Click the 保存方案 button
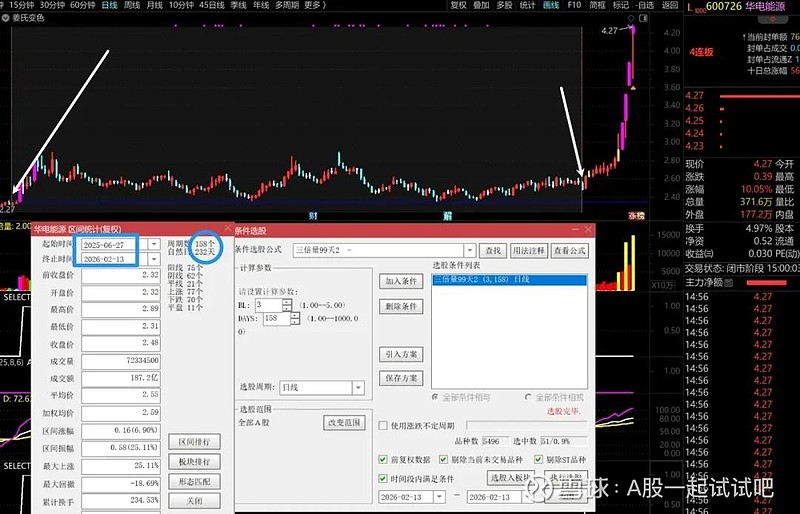800x514 pixels. click(401, 378)
